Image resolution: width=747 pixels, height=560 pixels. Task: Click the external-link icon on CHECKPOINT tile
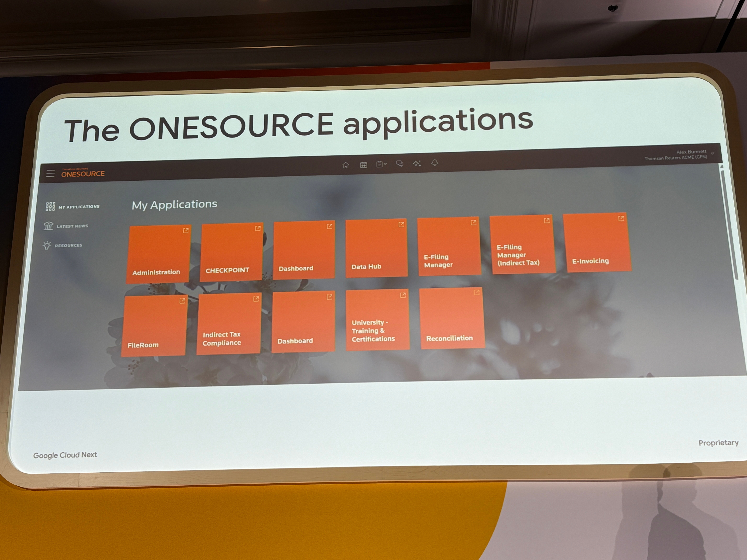pyautogui.click(x=258, y=228)
